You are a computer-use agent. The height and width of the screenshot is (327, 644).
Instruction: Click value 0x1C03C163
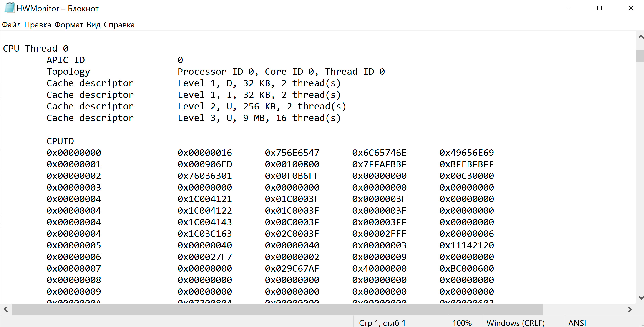click(205, 234)
